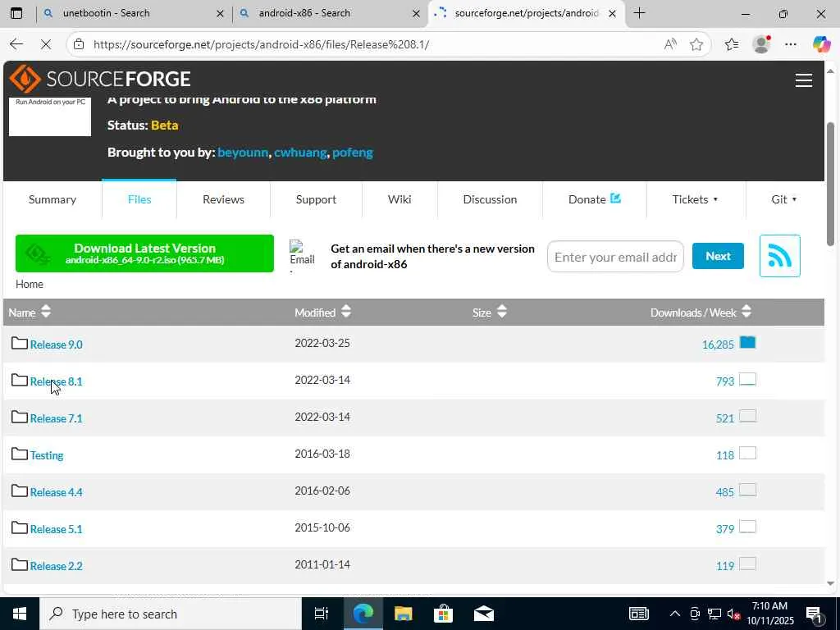840x630 pixels.
Task: Click the browser address bar URL
Action: (262, 44)
